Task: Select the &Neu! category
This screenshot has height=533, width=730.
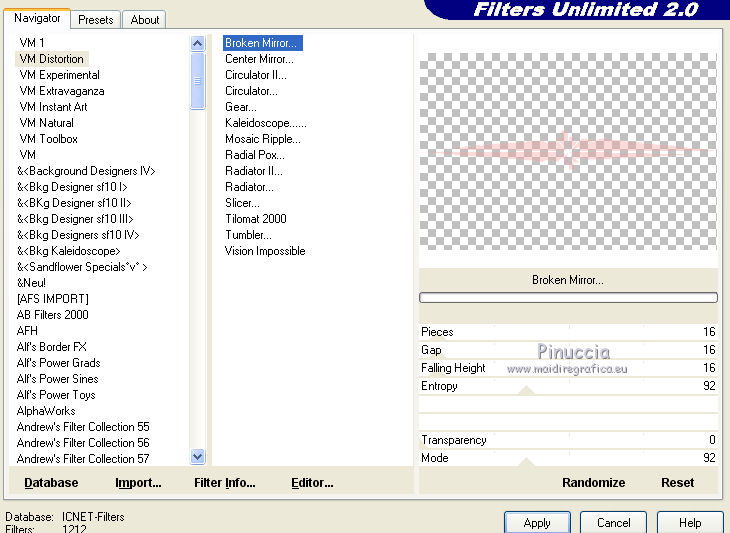Action: (x=31, y=283)
